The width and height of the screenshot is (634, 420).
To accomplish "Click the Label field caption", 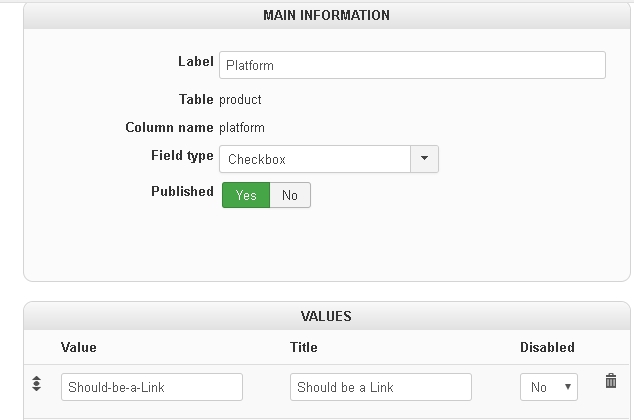I will click(195, 61).
